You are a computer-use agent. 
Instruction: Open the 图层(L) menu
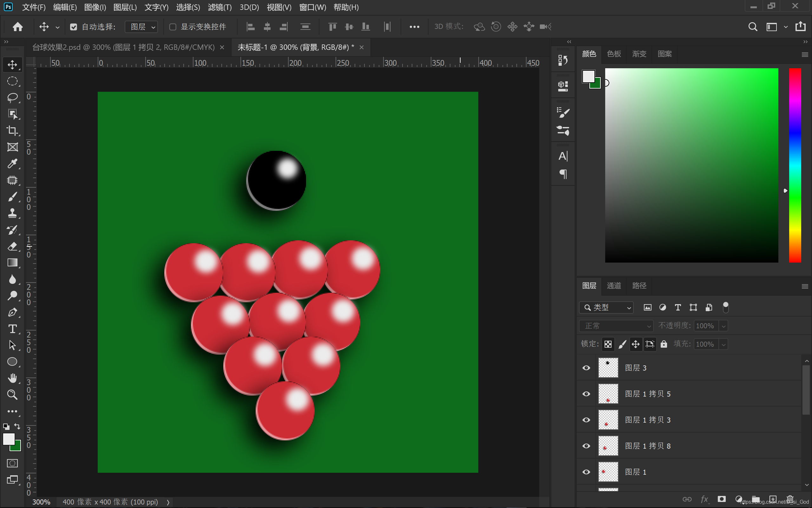[125, 7]
